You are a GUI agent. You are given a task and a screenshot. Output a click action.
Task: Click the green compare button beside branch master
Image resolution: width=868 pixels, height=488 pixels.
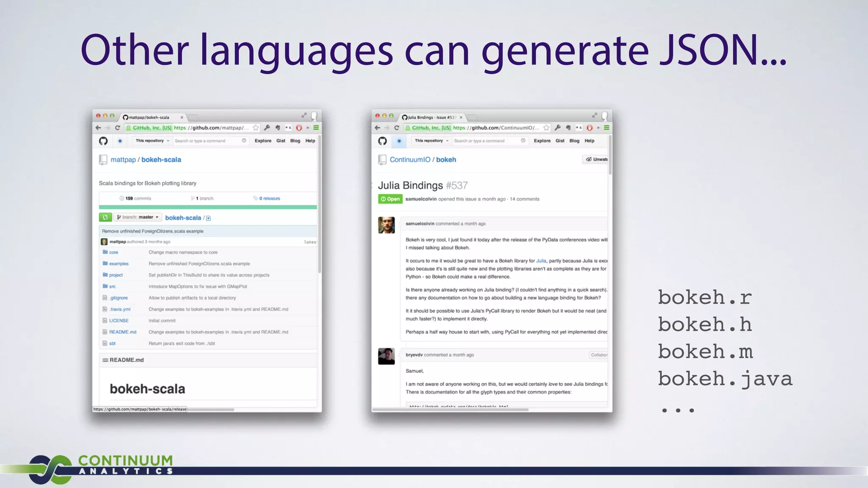point(105,217)
